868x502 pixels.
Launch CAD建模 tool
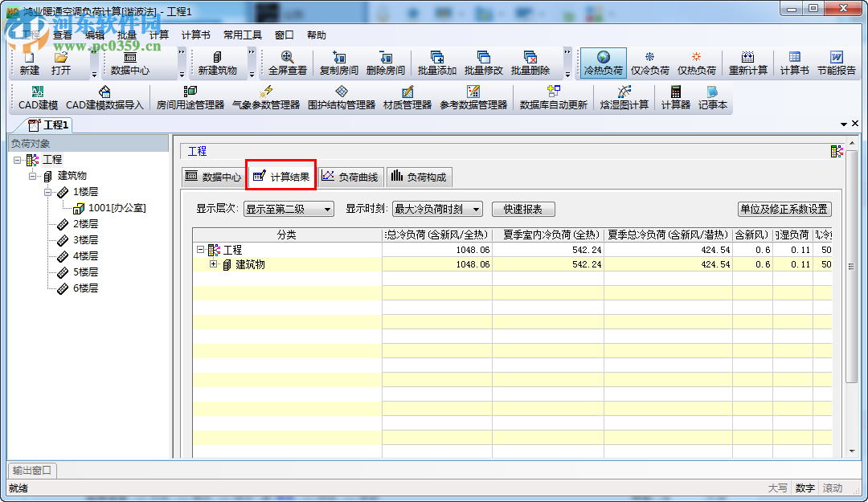[39, 98]
